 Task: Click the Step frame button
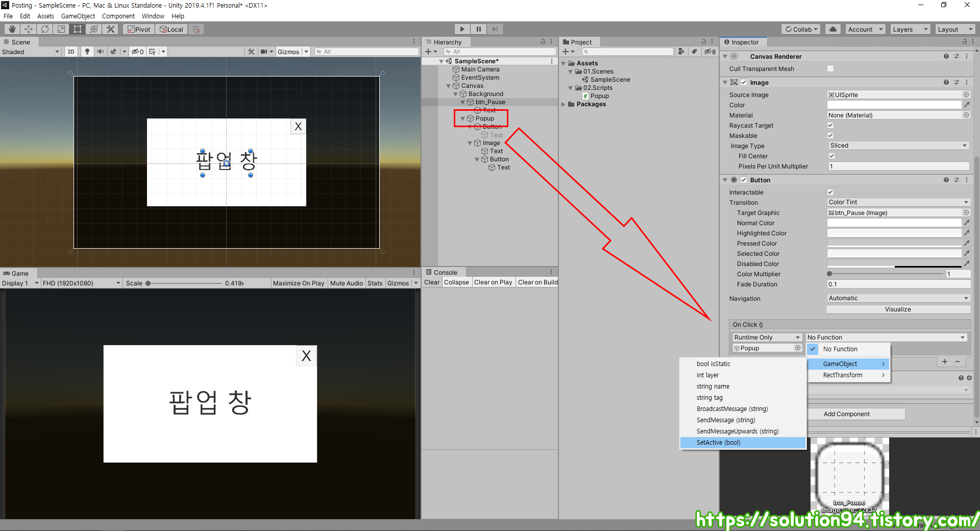pos(495,29)
